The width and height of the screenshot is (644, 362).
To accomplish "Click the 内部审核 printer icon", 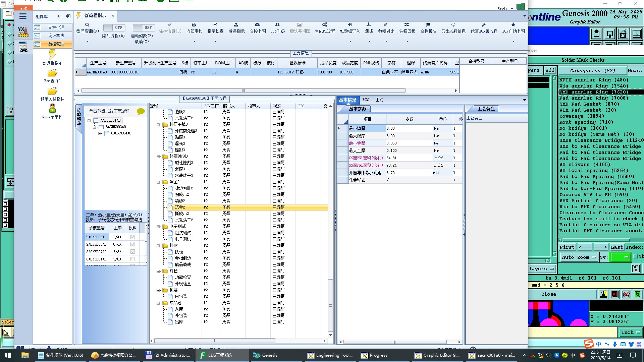I will 194,25.
